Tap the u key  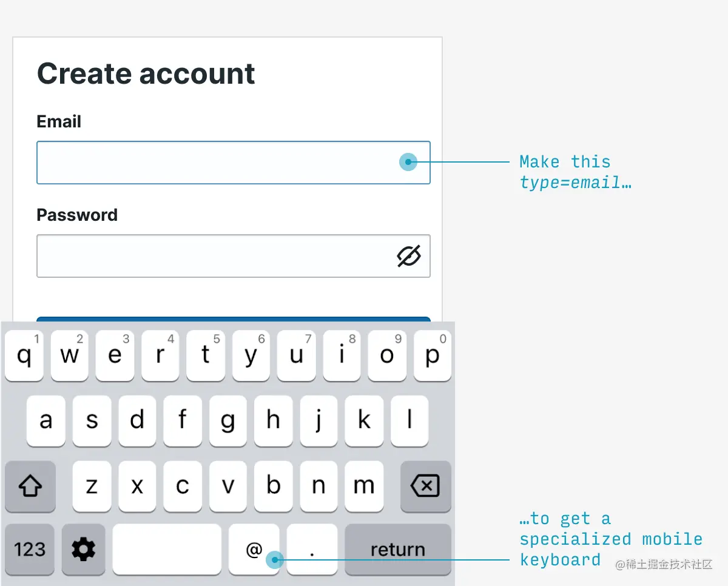[296, 355]
